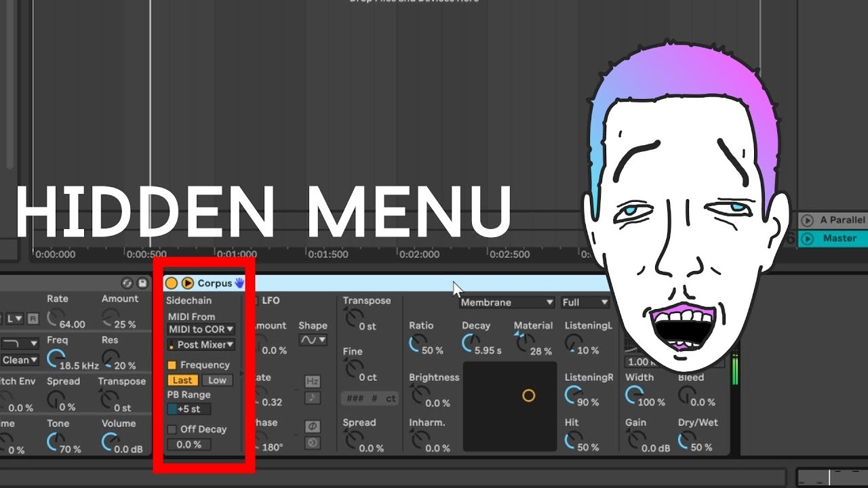Click the Bleed 0.0 % knob
The width and height of the screenshot is (868, 488).
tap(687, 394)
